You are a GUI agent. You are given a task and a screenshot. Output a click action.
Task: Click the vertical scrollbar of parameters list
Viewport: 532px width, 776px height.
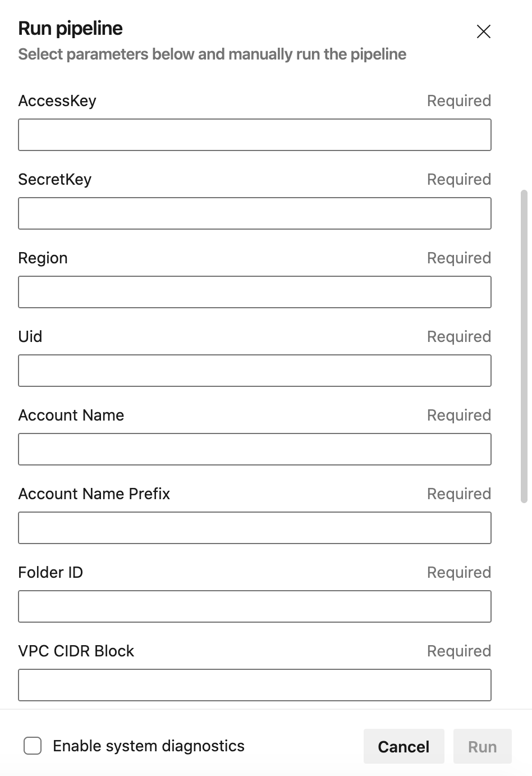pyautogui.click(x=524, y=346)
